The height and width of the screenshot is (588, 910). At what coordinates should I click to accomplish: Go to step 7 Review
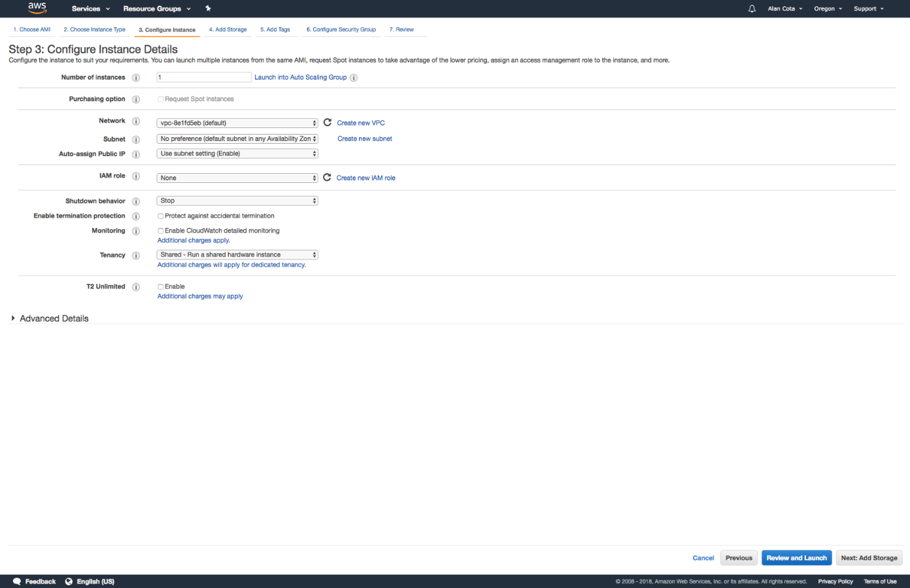(402, 29)
